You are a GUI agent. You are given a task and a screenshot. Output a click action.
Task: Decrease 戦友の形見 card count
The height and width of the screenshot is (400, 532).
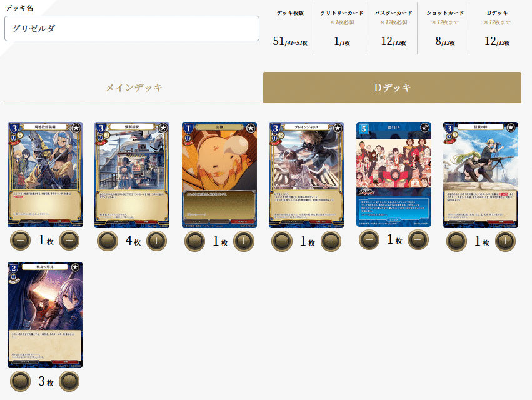(x=21, y=381)
